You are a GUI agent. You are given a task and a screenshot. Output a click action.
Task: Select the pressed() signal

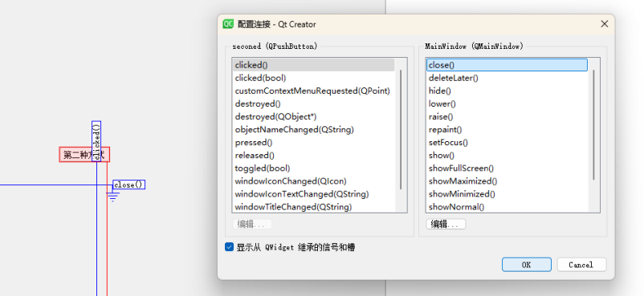pos(314,143)
